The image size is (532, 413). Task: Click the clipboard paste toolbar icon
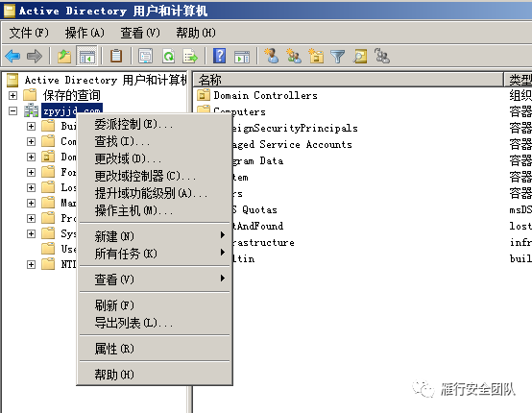click(116, 56)
